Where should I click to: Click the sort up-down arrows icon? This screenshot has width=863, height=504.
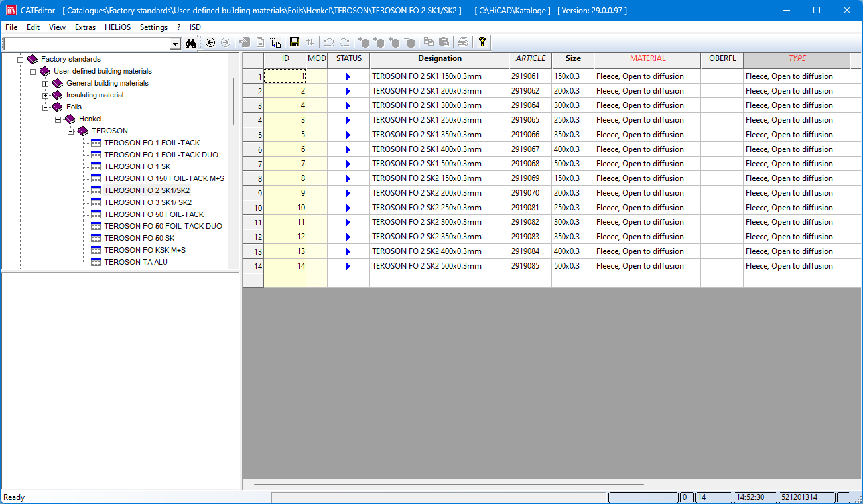pos(310,42)
